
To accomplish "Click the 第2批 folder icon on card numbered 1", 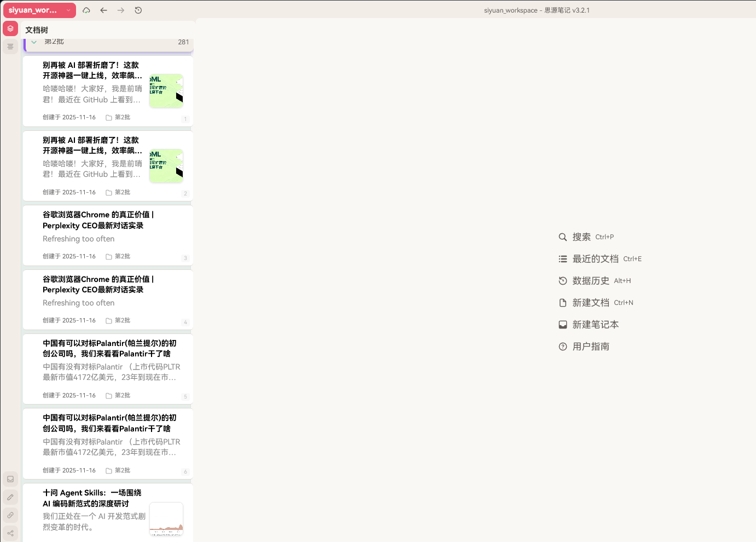I will click(x=109, y=118).
